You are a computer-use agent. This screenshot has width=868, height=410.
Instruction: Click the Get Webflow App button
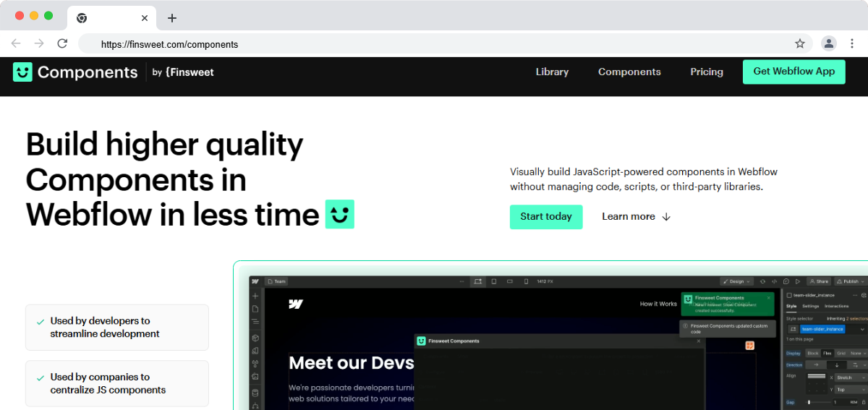[793, 72]
